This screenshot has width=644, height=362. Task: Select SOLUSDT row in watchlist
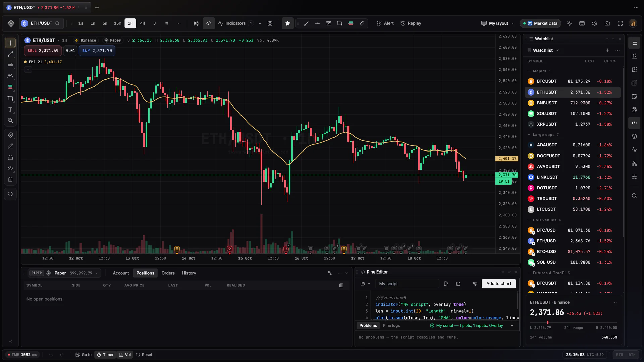click(572, 114)
